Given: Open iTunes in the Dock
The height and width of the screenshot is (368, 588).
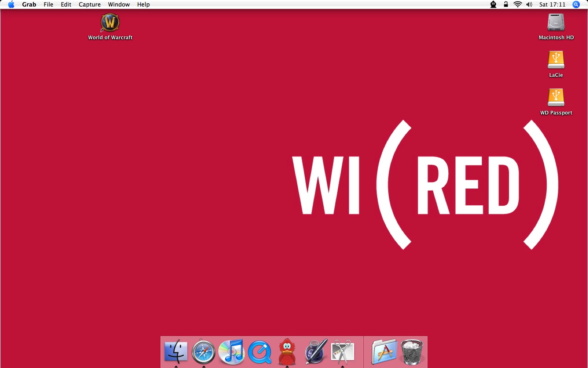Looking at the screenshot, I should [x=232, y=352].
